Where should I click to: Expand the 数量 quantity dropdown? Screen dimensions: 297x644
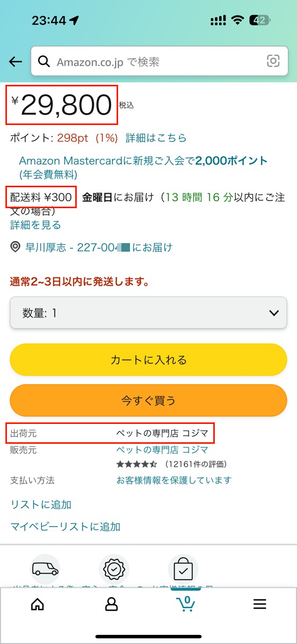[x=148, y=313]
